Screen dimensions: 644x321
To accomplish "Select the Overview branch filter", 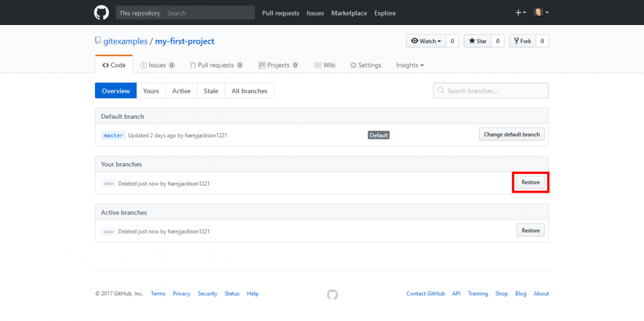I will pos(116,91).
